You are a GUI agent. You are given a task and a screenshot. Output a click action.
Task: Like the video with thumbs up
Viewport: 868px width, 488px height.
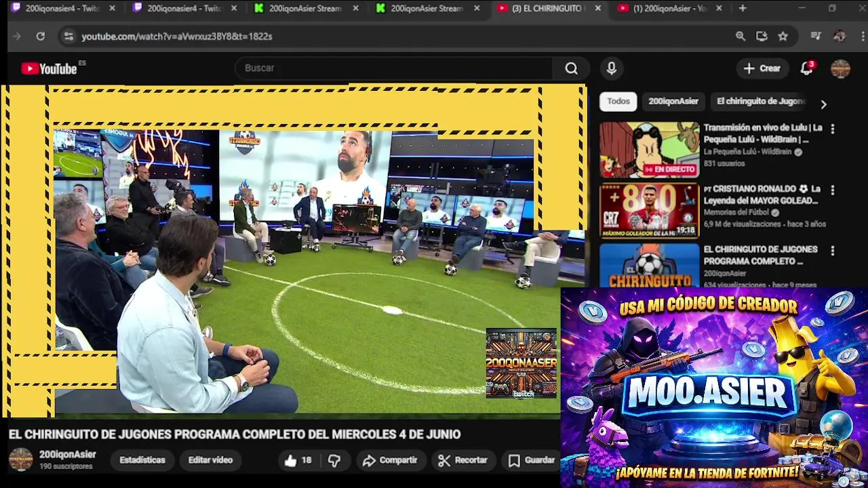(x=297, y=460)
